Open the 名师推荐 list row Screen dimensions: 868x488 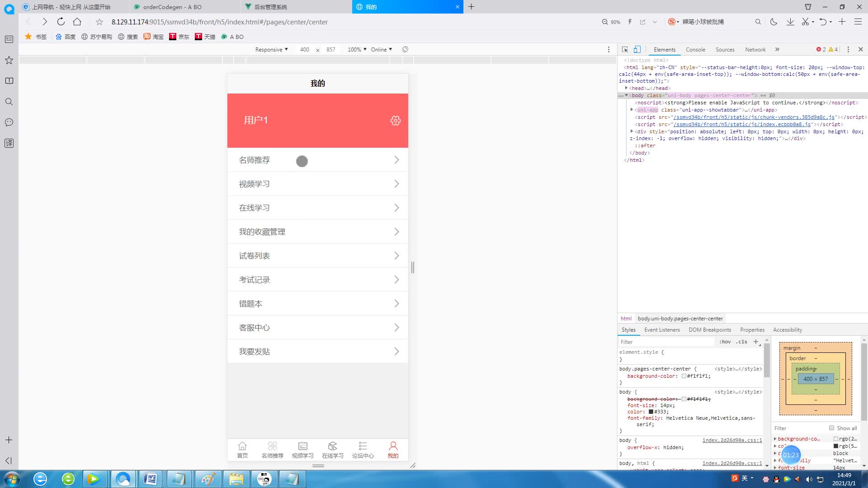[x=318, y=160]
